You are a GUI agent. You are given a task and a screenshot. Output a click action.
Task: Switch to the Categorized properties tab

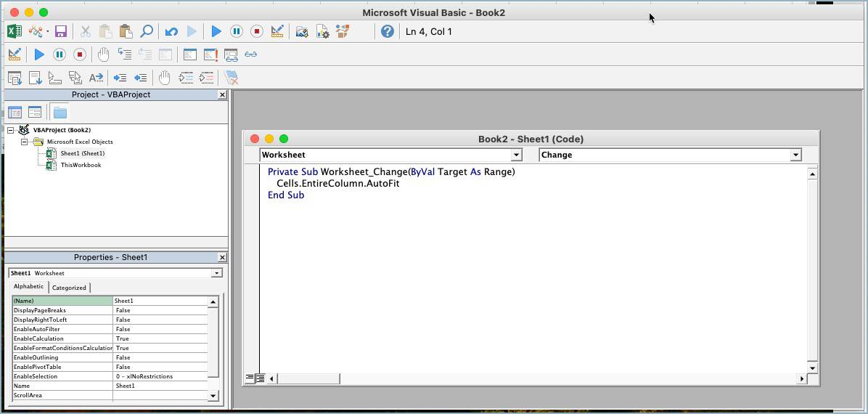tap(69, 288)
